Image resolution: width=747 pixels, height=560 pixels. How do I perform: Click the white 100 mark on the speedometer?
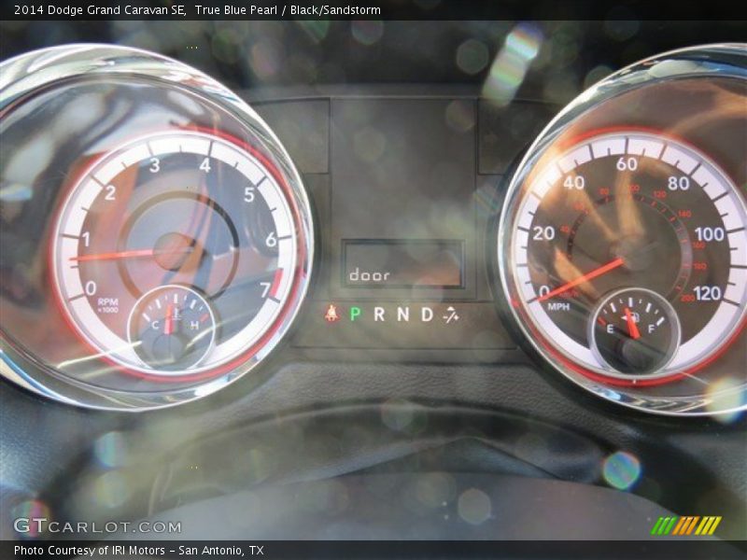click(x=710, y=234)
